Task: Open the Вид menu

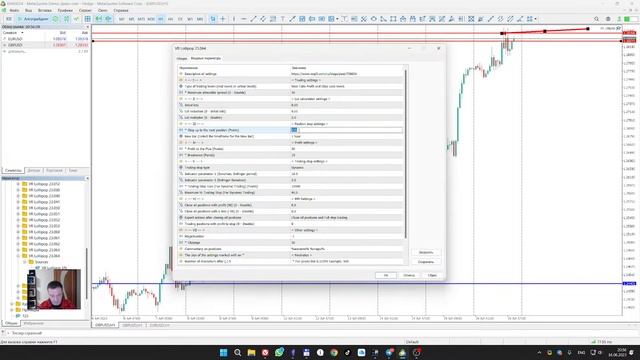Action: [29, 10]
